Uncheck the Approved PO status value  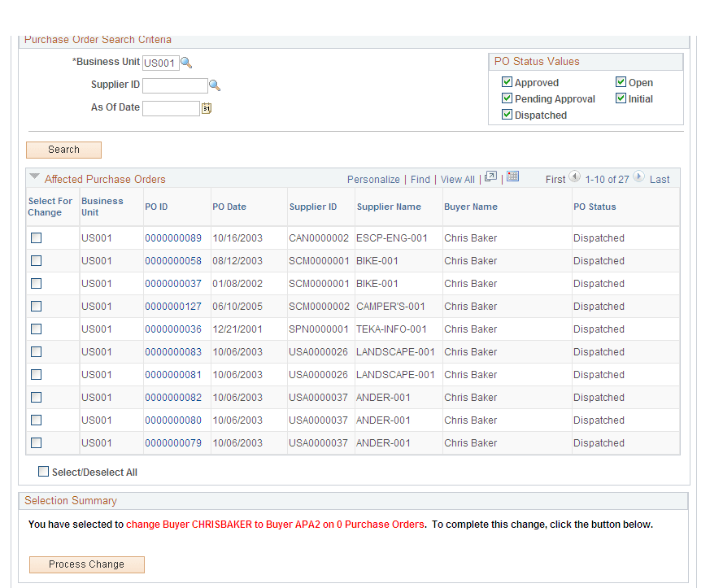click(x=507, y=81)
